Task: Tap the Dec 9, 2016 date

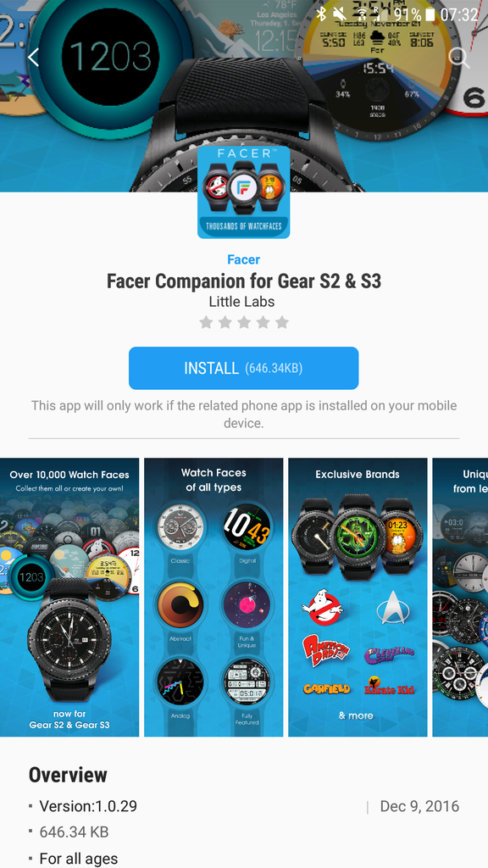Action: click(419, 807)
